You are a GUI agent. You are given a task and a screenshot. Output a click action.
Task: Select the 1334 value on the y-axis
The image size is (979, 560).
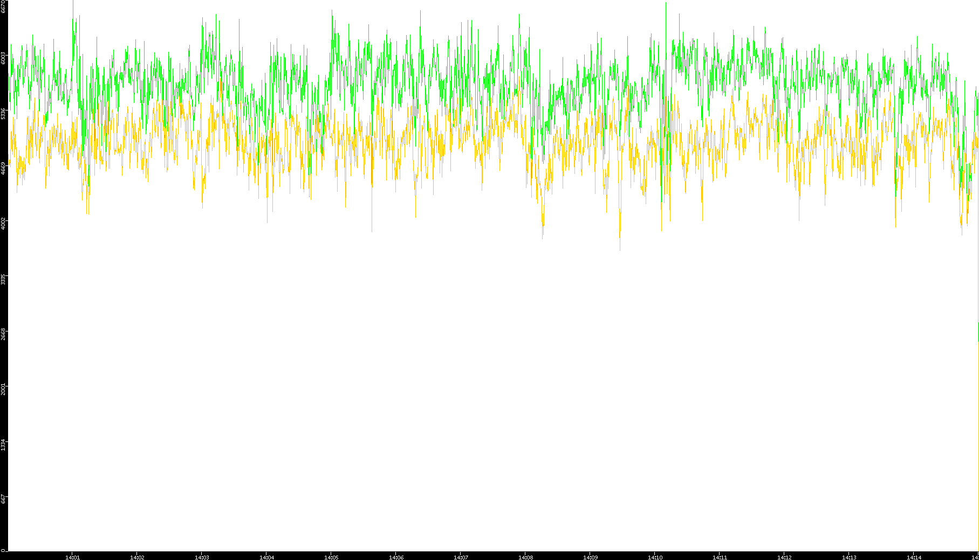tap(4, 444)
